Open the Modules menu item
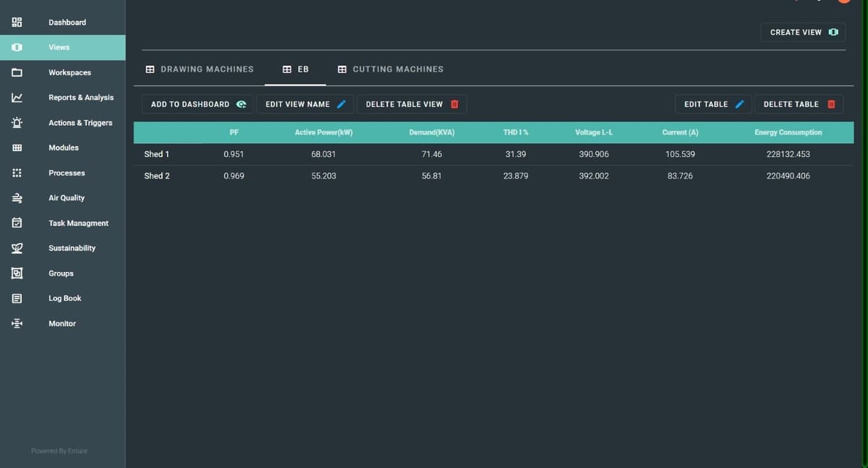Image resolution: width=868 pixels, height=468 pixels. 64,148
